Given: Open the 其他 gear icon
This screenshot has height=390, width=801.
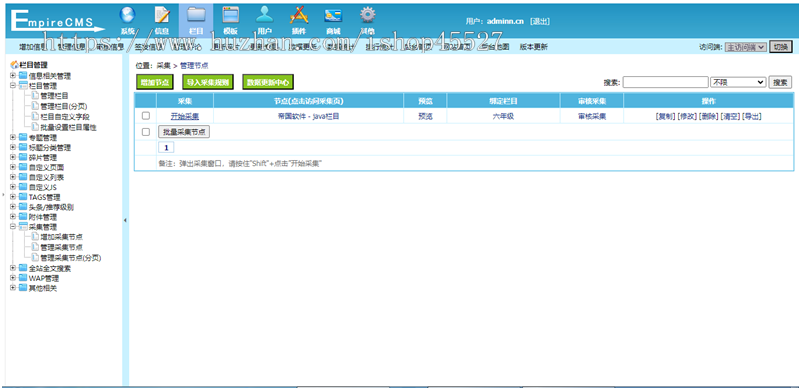Looking at the screenshot, I should 367,15.
